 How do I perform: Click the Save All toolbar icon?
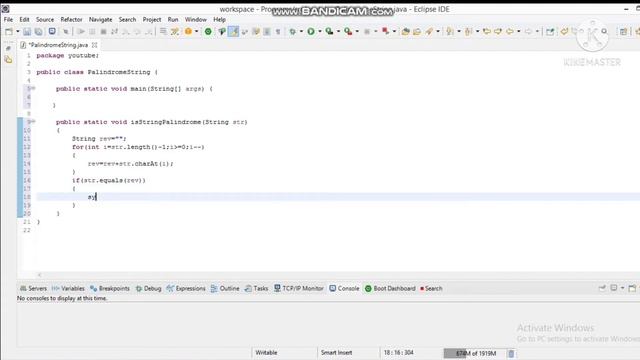click(x=38, y=31)
